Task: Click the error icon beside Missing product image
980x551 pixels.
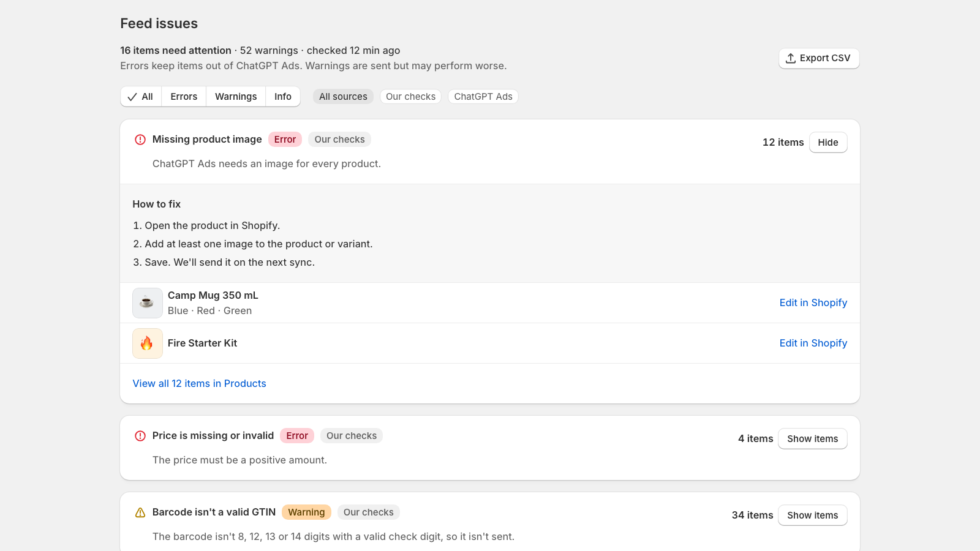Action: click(140, 140)
